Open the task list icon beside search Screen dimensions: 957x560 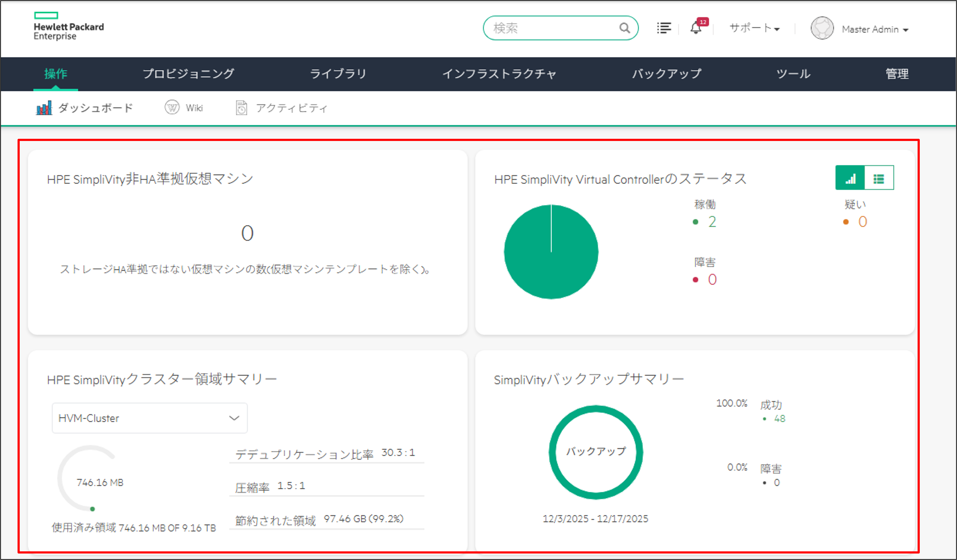(664, 28)
